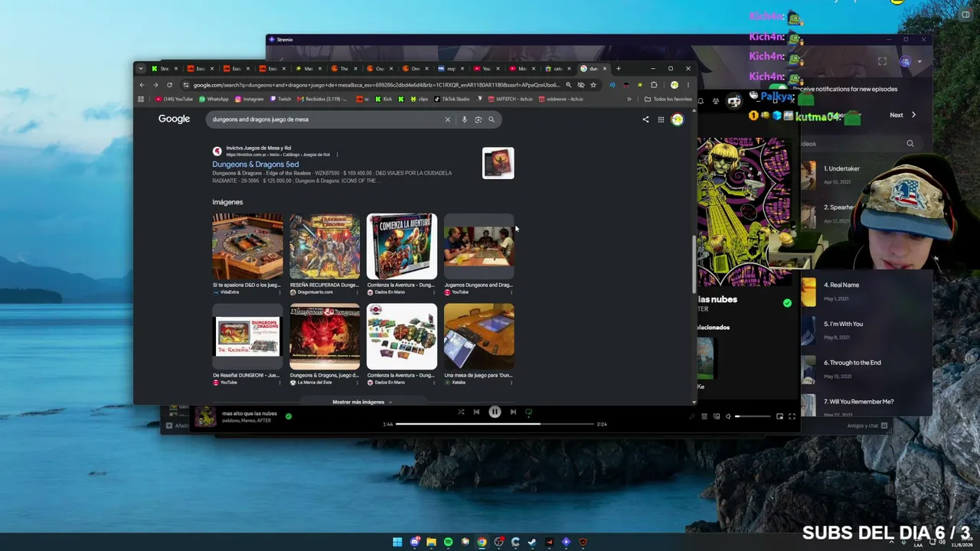Screen dimensions: 980x551
Task: Open the Chrome tab search dropdown
Action: [x=141, y=69]
